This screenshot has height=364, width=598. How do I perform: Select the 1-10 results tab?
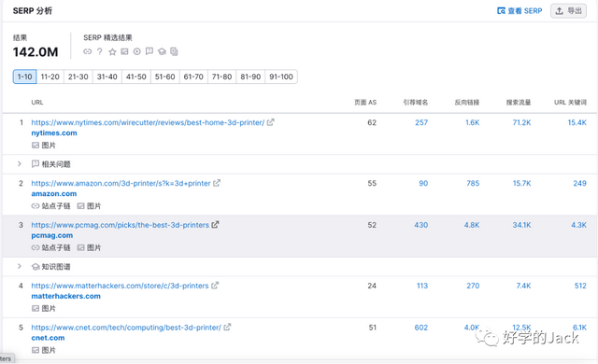pos(25,77)
